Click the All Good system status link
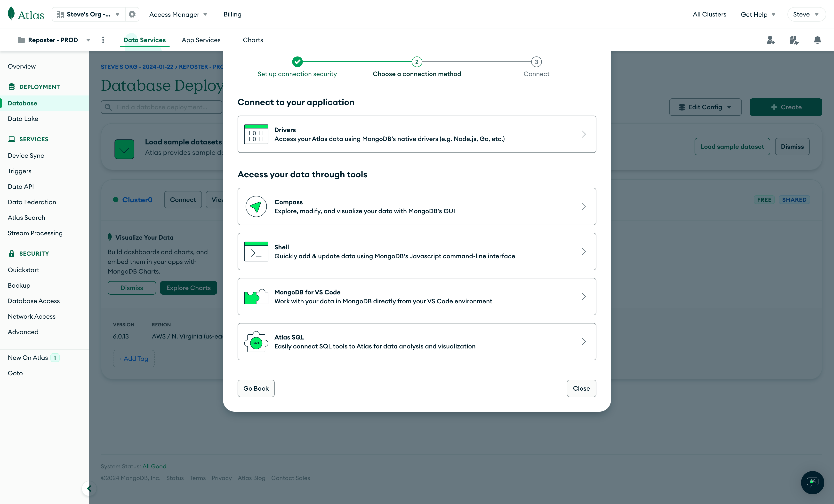 [x=154, y=466]
